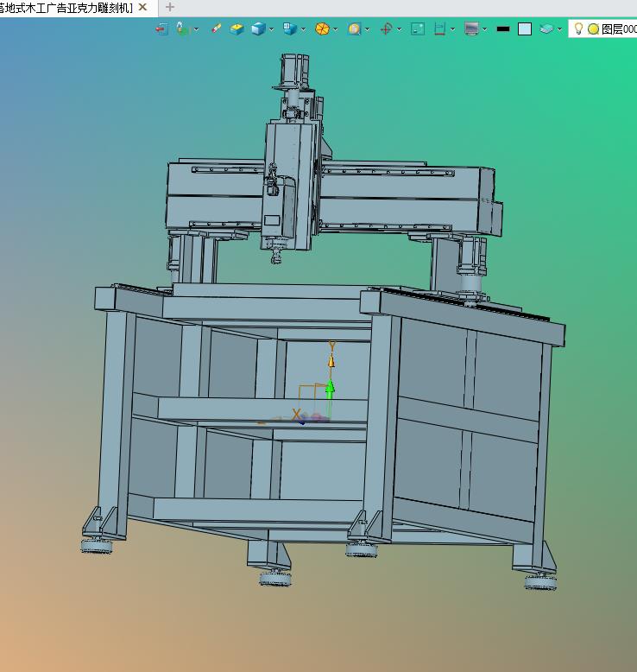Open the zoom options dropdown arrow
637x672 pixels.
click(368, 29)
